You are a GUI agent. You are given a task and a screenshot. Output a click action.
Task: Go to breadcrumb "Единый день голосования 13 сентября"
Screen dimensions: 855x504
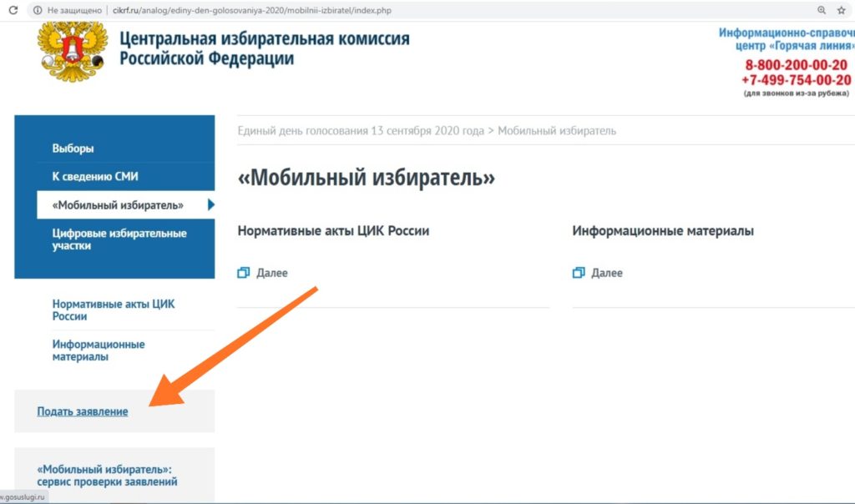point(360,131)
